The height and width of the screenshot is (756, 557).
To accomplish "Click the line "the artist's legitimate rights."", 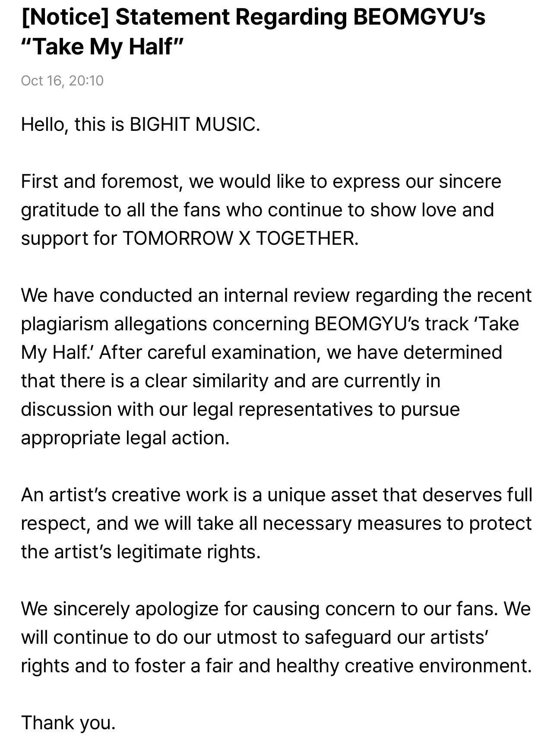I will click(141, 552).
